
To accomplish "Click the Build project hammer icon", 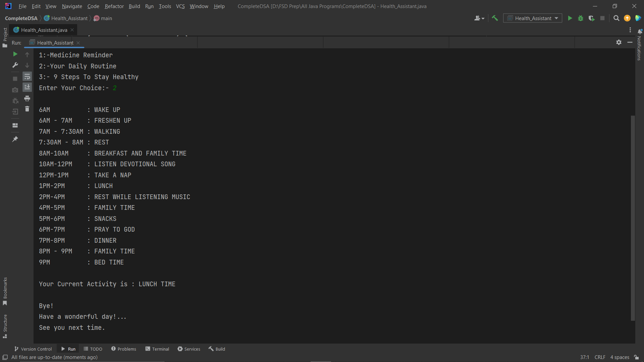I will tap(495, 18).
